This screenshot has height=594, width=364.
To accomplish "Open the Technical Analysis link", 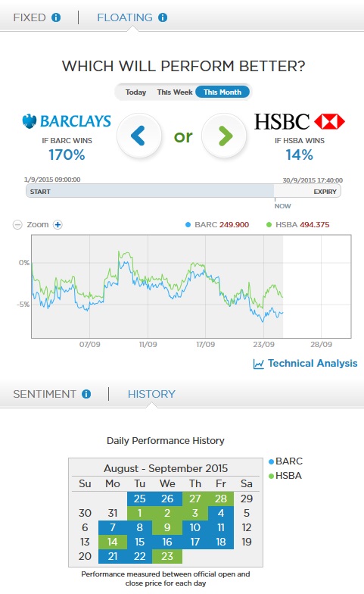I will pyautogui.click(x=313, y=364).
